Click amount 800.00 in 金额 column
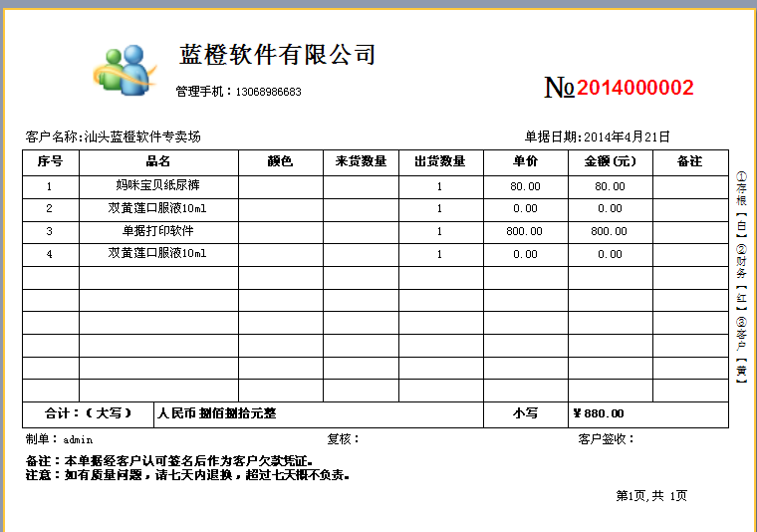Screen dimensions: 757x532 point(609,232)
